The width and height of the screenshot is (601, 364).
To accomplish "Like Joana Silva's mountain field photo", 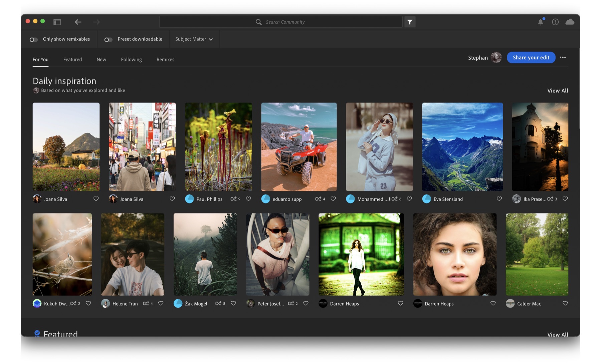I will click(x=96, y=199).
